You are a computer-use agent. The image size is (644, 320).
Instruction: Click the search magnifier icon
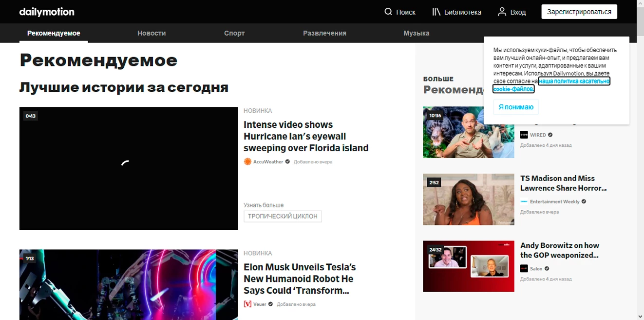point(388,12)
